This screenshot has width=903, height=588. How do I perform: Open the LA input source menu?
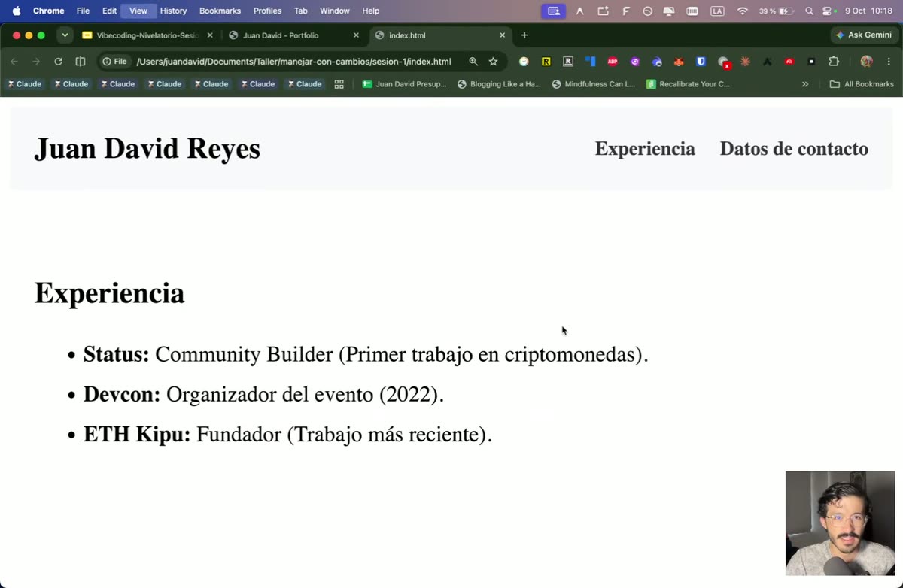point(717,11)
